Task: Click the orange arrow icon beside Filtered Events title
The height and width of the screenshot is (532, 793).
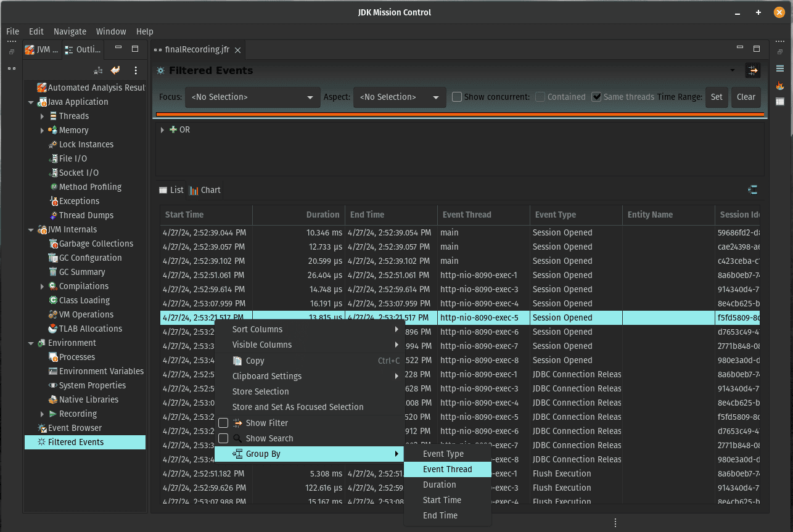Action: [752, 70]
